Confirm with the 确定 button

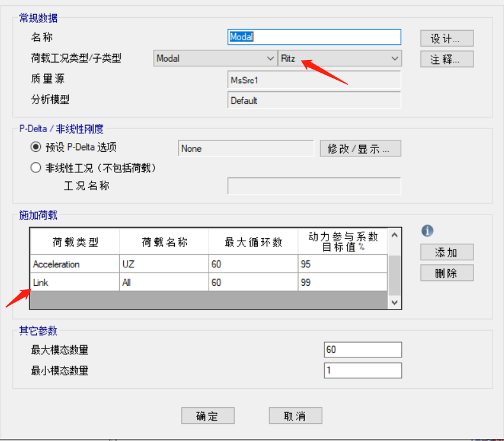coord(207,415)
